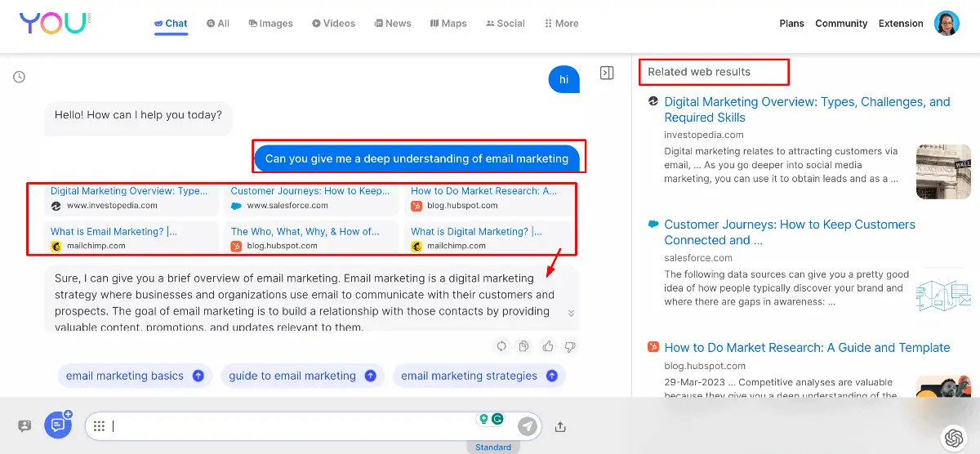The height and width of the screenshot is (454, 980).
Task: Regenerate the response icon
Action: click(501, 346)
